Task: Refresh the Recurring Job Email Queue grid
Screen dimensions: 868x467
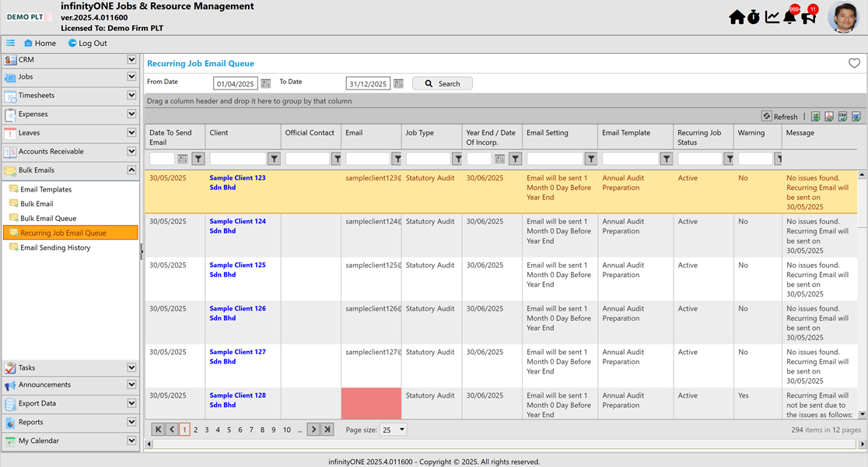Action: pyautogui.click(x=779, y=115)
